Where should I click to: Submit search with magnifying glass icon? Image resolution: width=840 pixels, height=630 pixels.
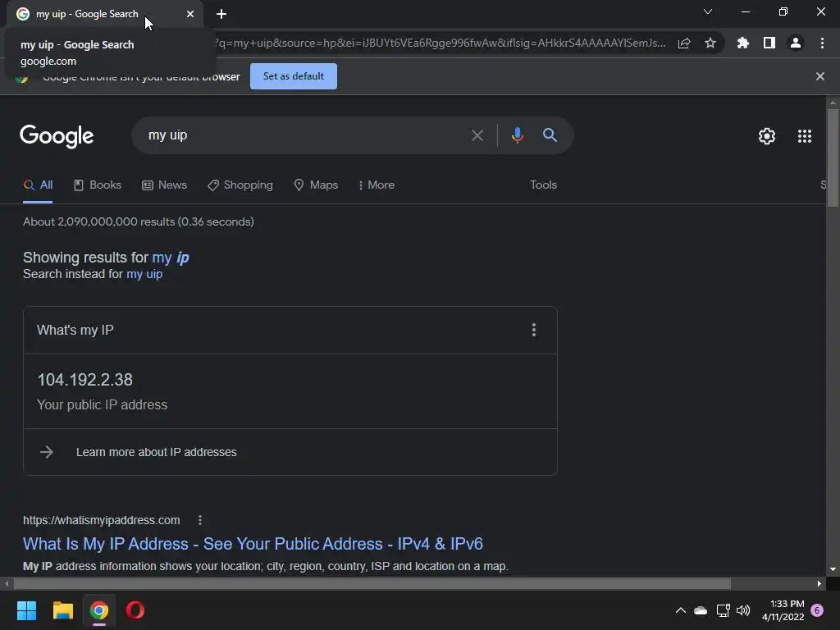pos(550,135)
